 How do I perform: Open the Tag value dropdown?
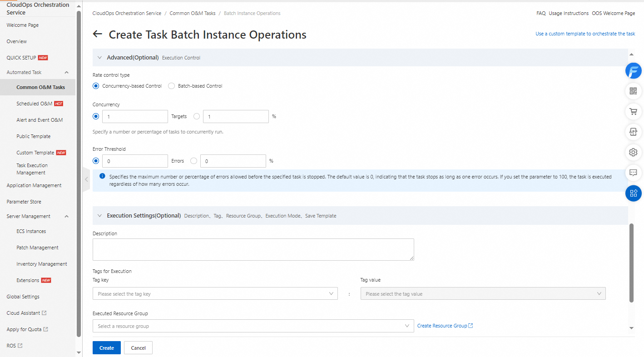tap(483, 293)
